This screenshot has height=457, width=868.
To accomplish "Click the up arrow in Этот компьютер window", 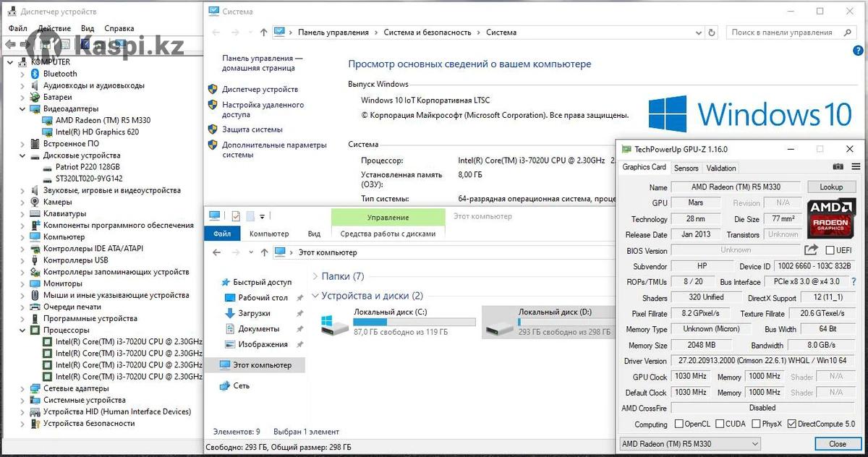I will (x=263, y=252).
